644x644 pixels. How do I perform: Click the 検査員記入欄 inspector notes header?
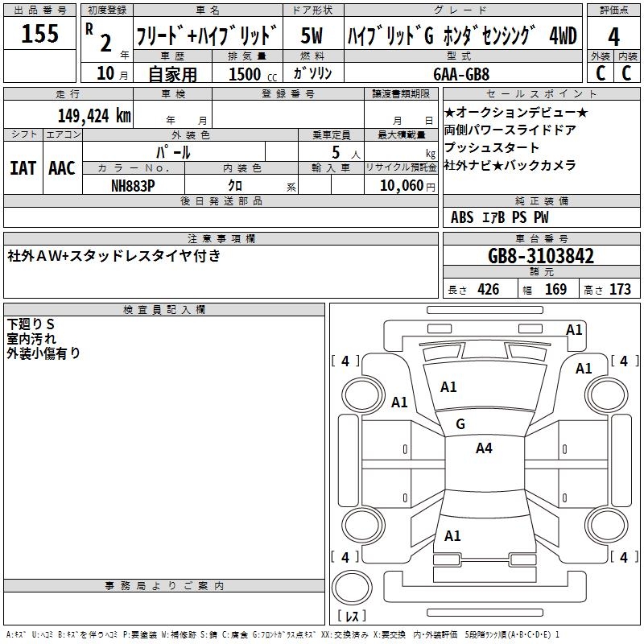[164, 310]
